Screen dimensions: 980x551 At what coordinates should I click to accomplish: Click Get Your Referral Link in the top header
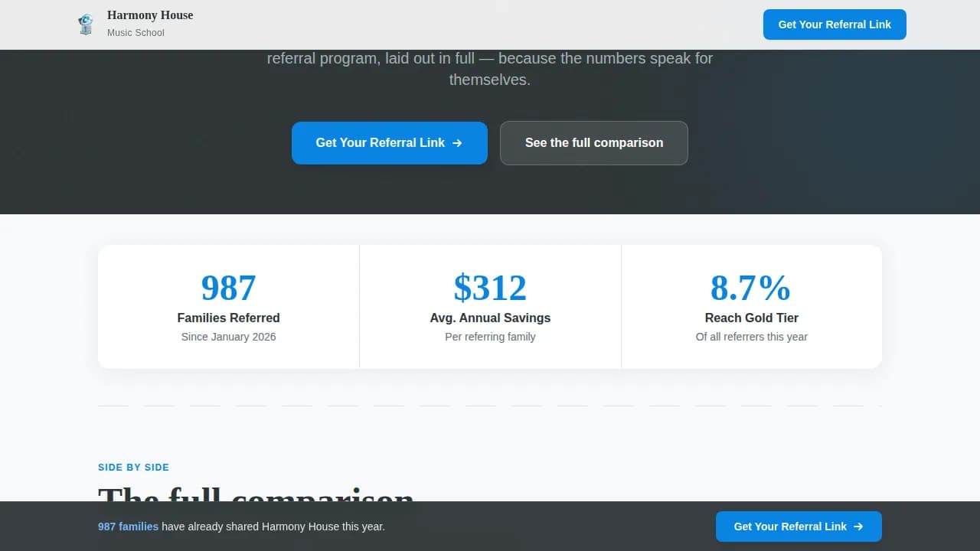pos(835,24)
